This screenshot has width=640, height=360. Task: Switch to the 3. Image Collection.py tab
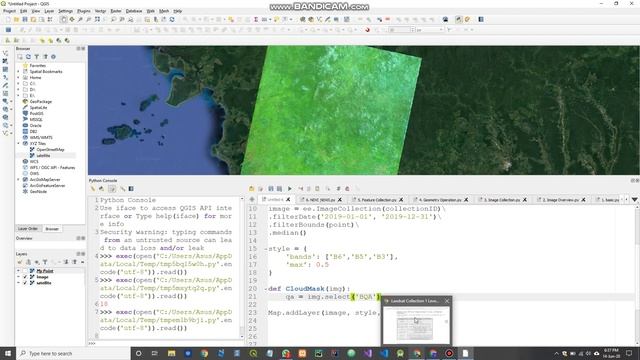(502, 200)
